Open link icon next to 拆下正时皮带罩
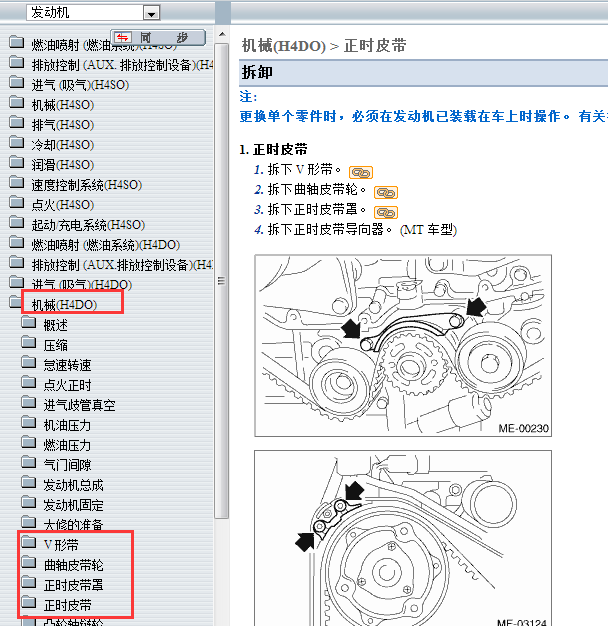 386,212
